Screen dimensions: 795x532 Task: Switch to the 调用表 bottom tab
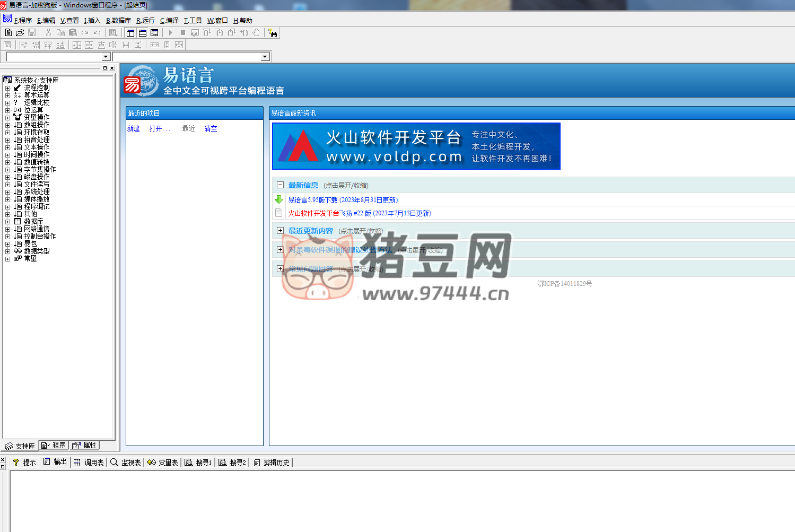pos(89,463)
